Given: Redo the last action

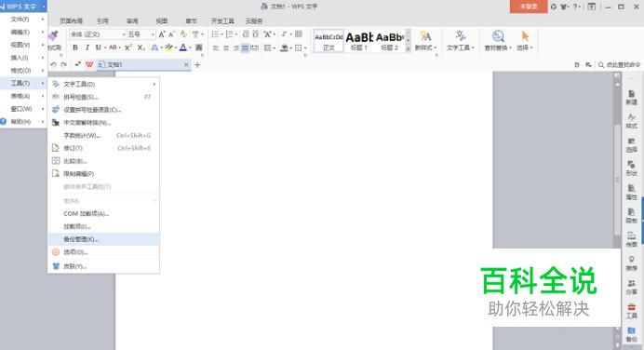Looking at the screenshot, I should point(63,64).
